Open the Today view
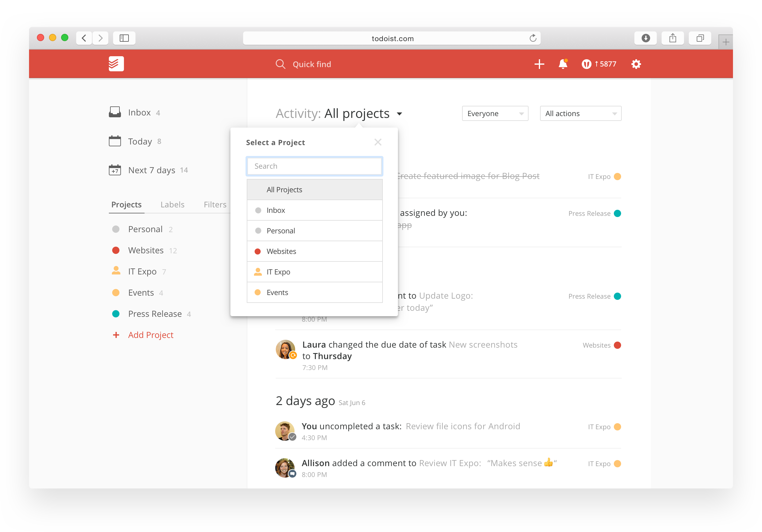This screenshot has width=762, height=532. click(135, 141)
